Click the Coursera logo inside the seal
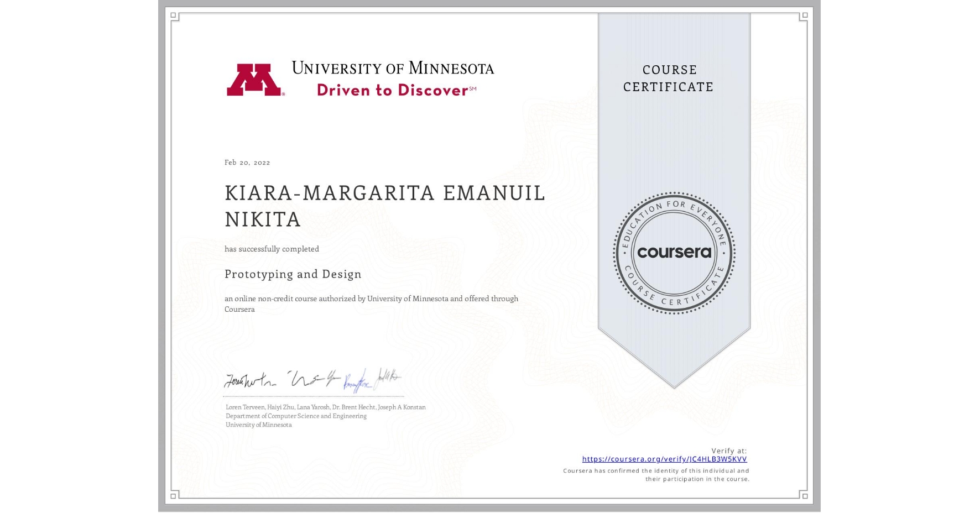Image resolution: width=980 pixels, height=513 pixels. tap(674, 252)
